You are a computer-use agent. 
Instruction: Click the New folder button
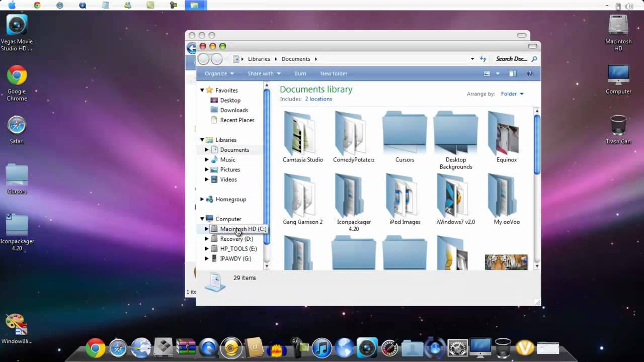pyautogui.click(x=334, y=73)
